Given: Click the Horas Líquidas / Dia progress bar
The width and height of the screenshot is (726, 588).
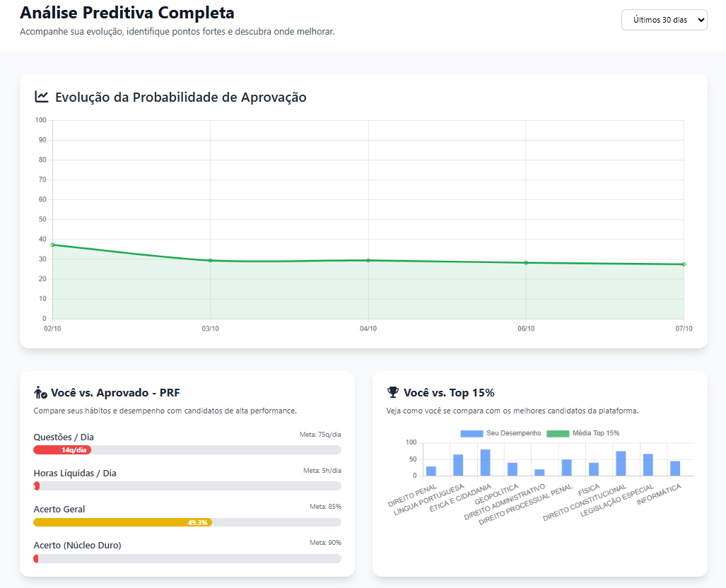Looking at the screenshot, I should 187,486.
